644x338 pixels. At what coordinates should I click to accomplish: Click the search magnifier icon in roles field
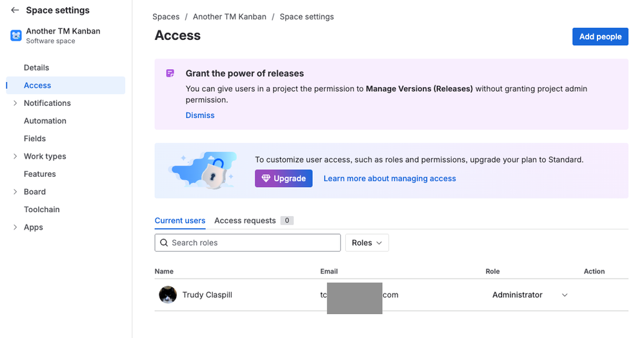click(164, 243)
